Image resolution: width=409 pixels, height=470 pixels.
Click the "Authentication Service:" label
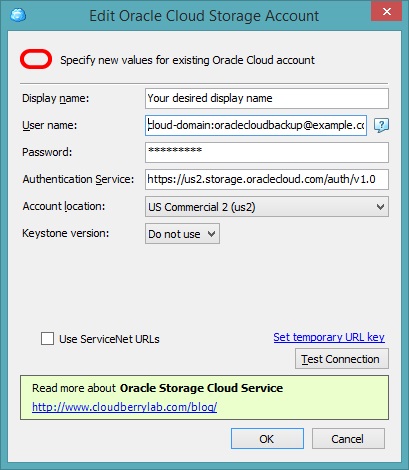click(78, 179)
